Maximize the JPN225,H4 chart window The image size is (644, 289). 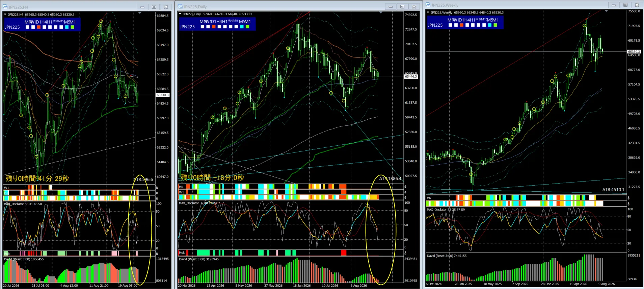154,7
